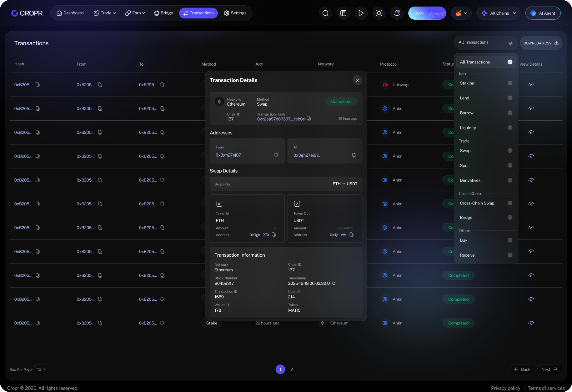Click the Token In arrow icon
Viewport: 572px width, 392px height.
pos(219,204)
